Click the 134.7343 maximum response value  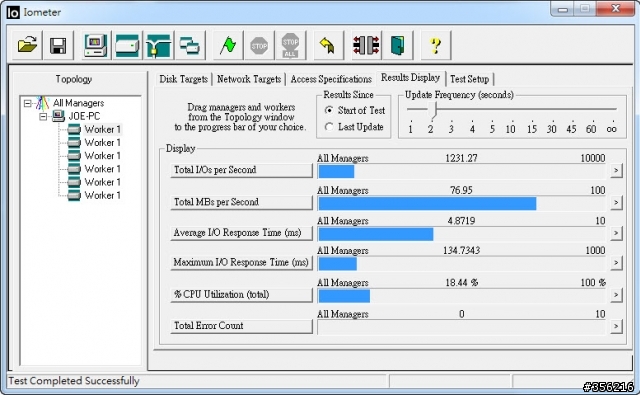[461, 250]
